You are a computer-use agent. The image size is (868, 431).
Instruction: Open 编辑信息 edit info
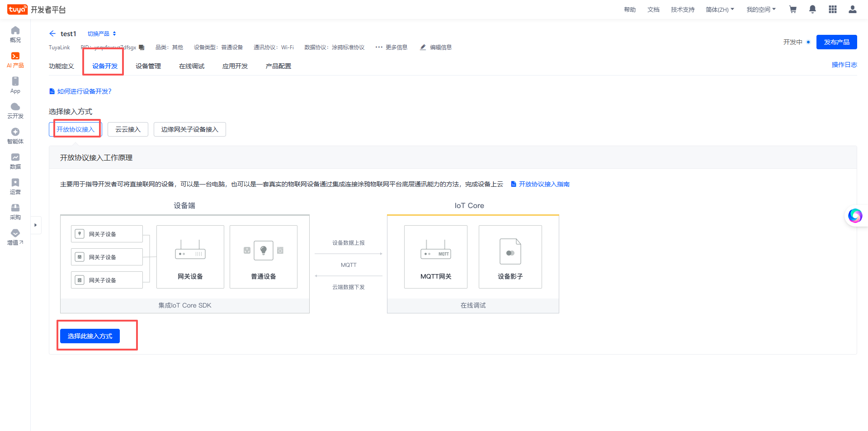pos(436,47)
